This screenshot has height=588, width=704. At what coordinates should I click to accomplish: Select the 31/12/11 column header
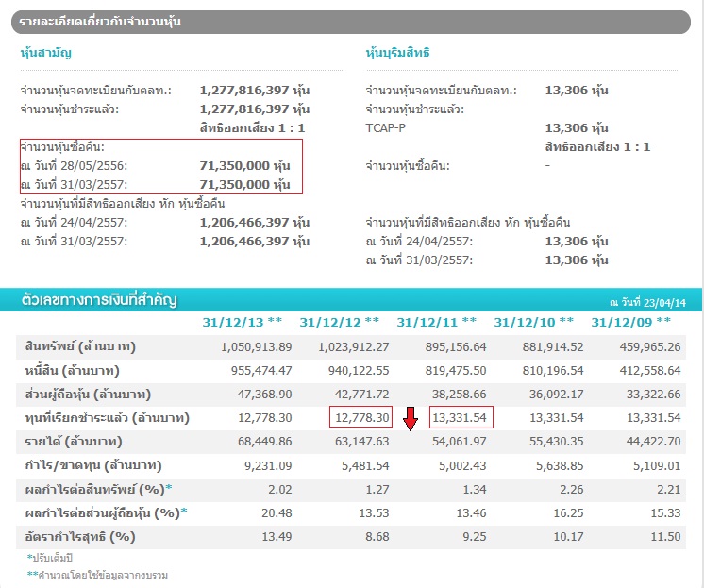pyautogui.click(x=437, y=322)
